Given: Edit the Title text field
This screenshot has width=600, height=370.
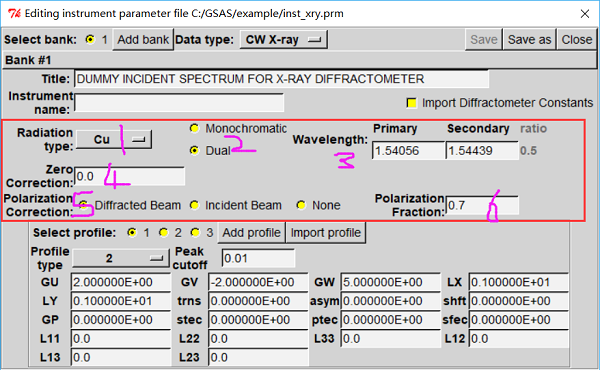Looking at the screenshot, I should tap(281, 79).
